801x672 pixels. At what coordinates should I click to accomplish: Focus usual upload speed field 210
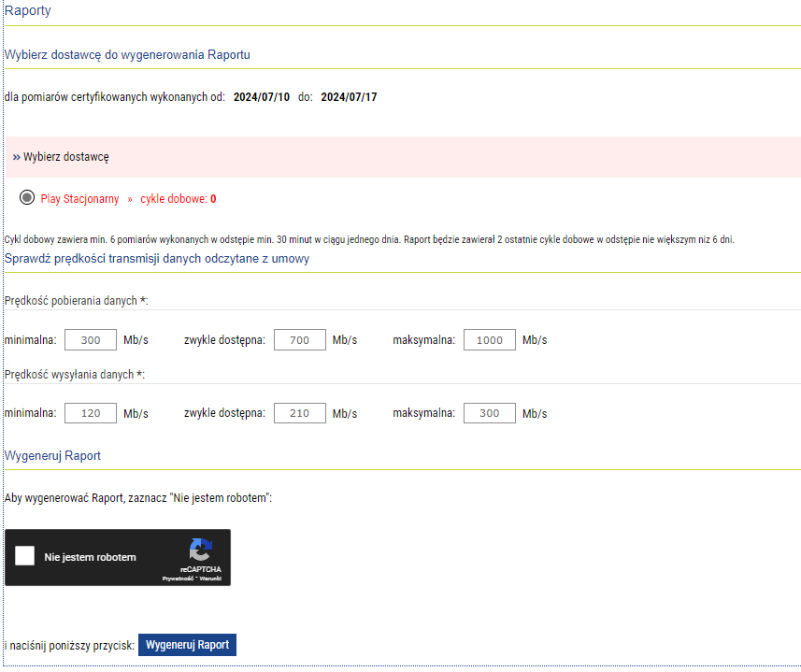tap(299, 413)
